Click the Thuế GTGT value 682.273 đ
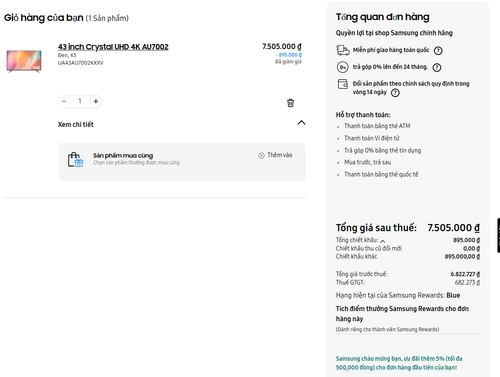This screenshot has width=500, height=377. [x=467, y=282]
